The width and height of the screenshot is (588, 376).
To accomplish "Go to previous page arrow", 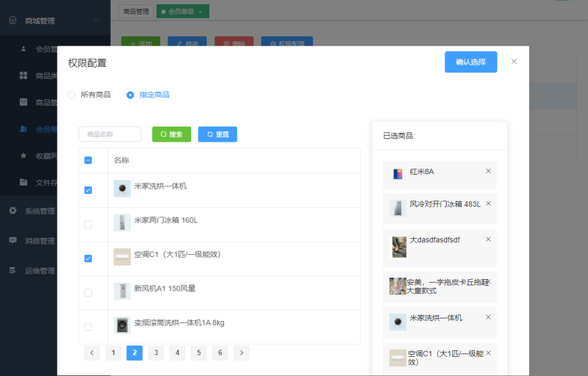I will pyautogui.click(x=92, y=352).
